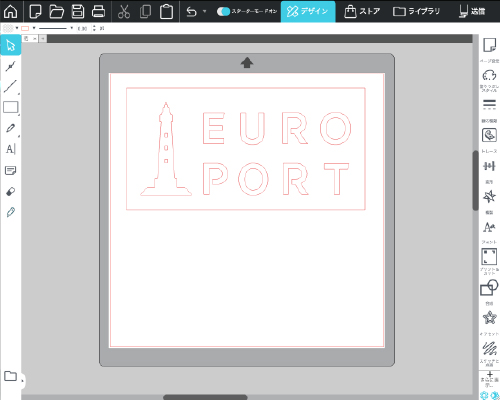Select the Rectangle shape tool
Viewport: 500px width, 400px height.
[x=11, y=107]
